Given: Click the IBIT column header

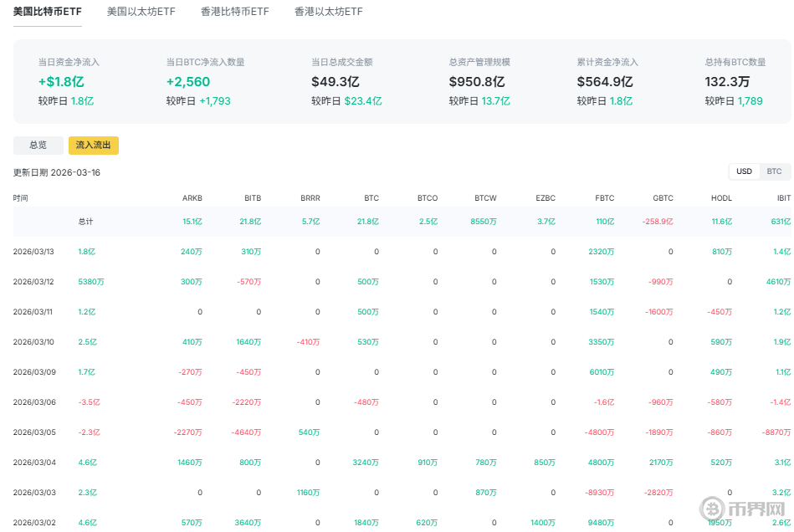Looking at the screenshot, I should [x=784, y=198].
